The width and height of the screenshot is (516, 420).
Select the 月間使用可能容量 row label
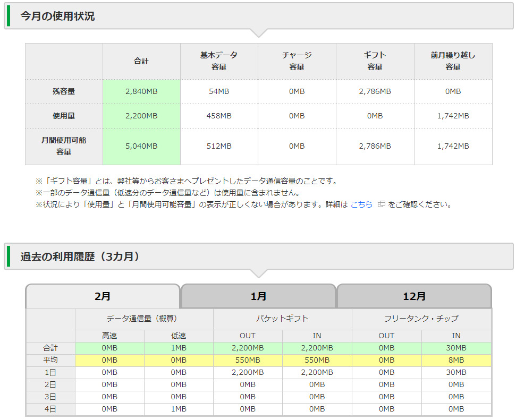click(64, 146)
